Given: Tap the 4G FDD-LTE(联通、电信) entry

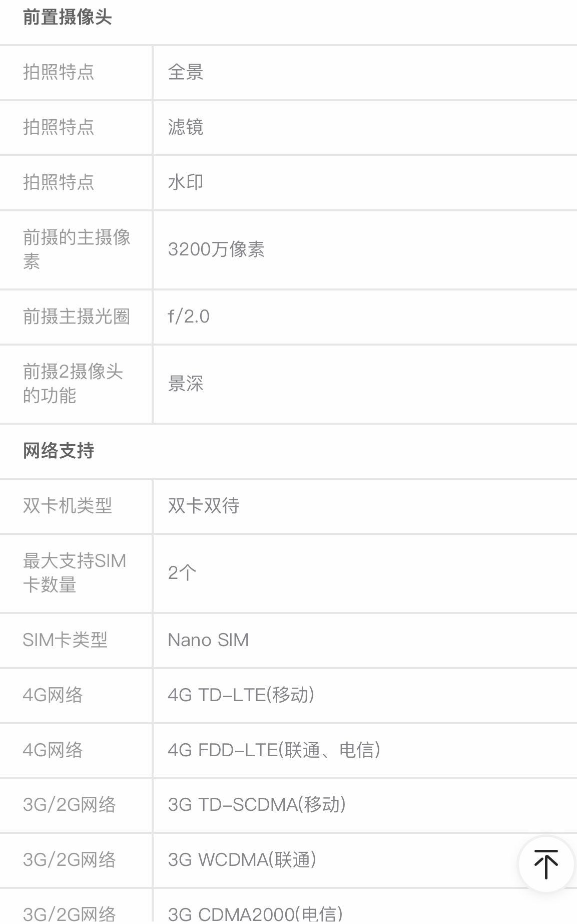Looking at the screenshot, I should coord(274,750).
